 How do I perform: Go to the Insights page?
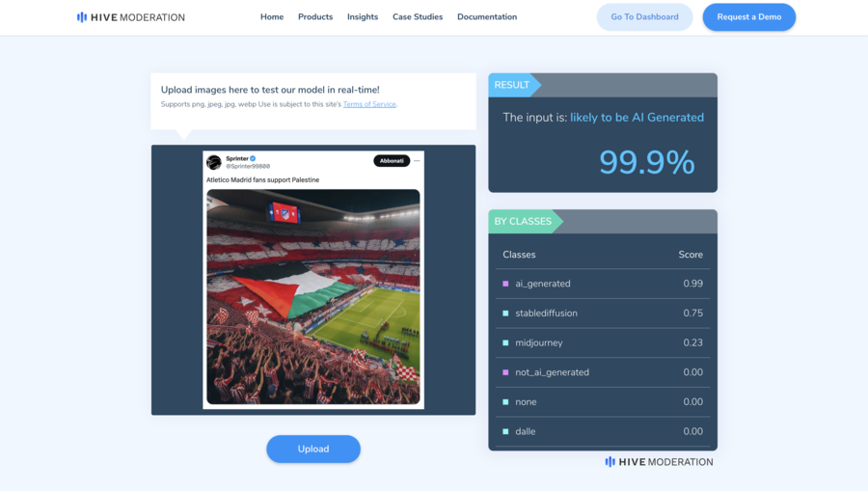(363, 17)
